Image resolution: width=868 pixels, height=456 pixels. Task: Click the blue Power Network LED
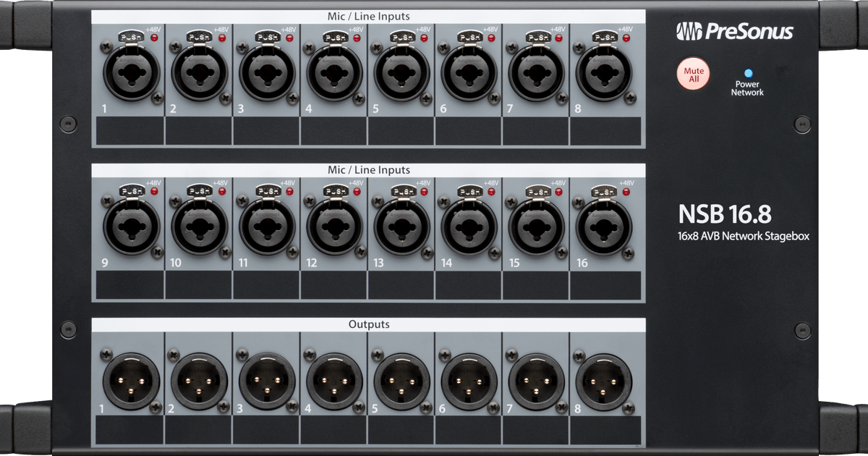748,74
